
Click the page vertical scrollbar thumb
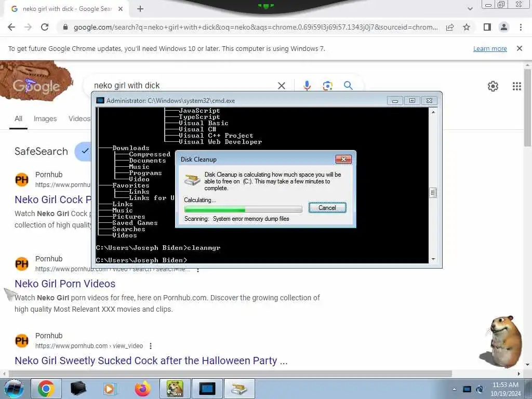tap(528, 108)
